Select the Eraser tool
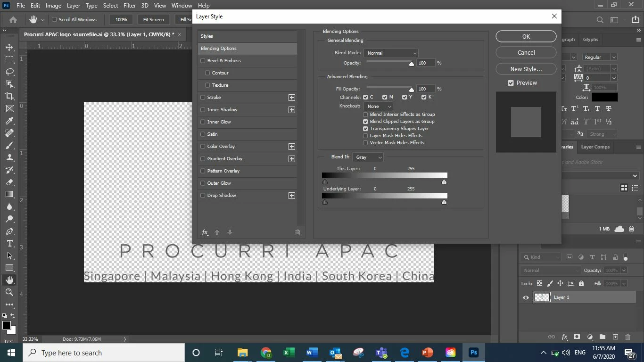This screenshot has height=362, width=644. click(9, 182)
